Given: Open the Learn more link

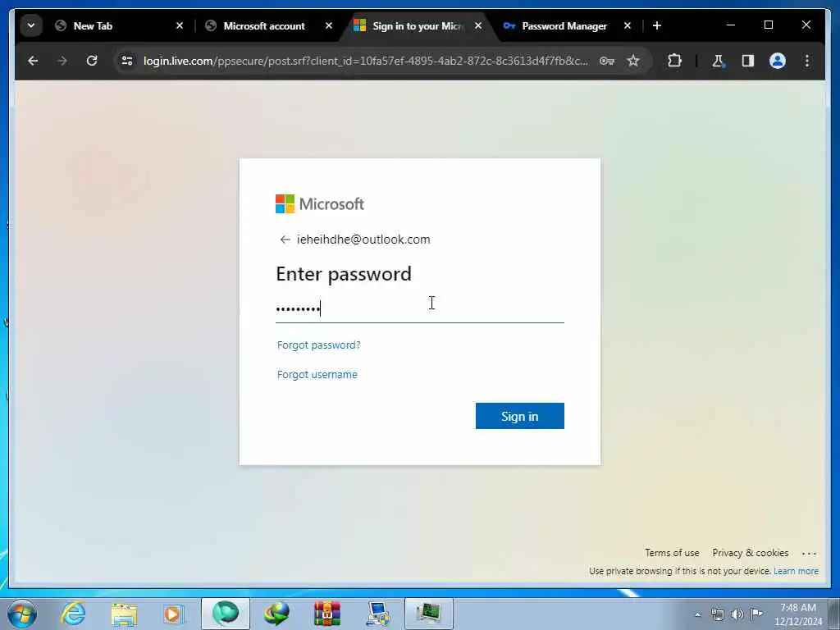Looking at the screenshot, I should [x=796, y=571].
